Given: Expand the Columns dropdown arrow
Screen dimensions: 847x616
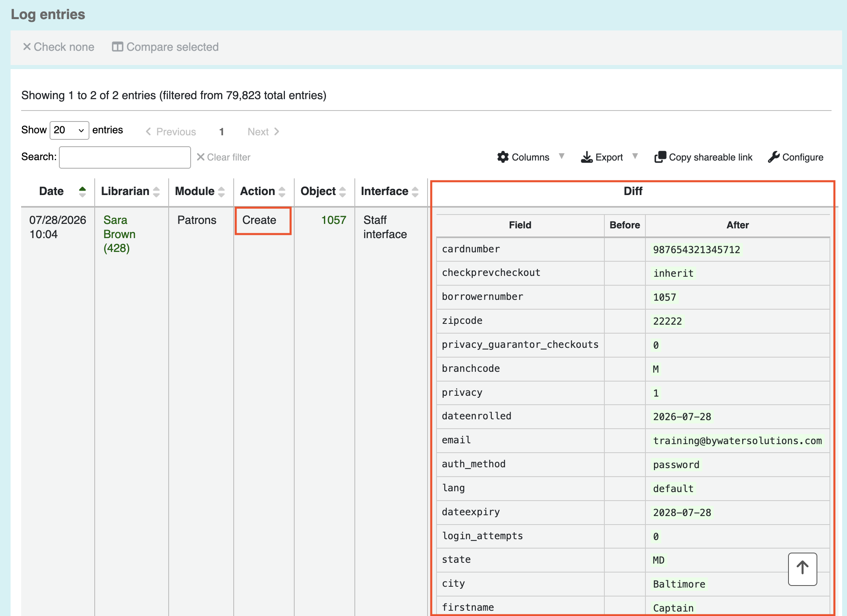Looking at the screenshot, I should tap(561, 156).
